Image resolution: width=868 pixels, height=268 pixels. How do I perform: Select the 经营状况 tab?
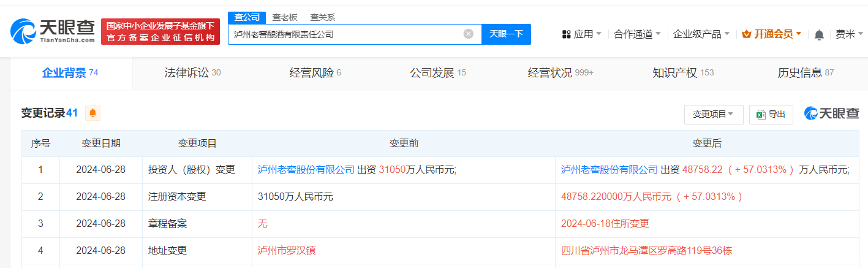tap(560, 73)
